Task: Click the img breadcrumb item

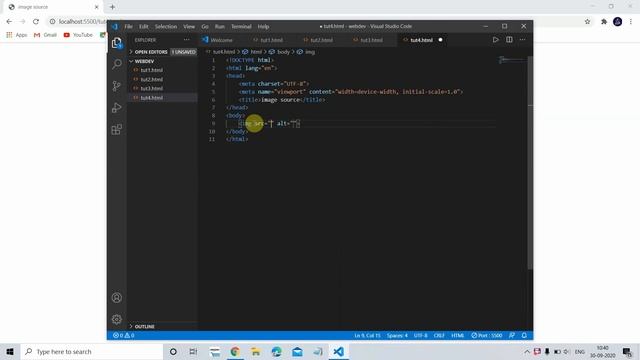Action: (310, 52)
